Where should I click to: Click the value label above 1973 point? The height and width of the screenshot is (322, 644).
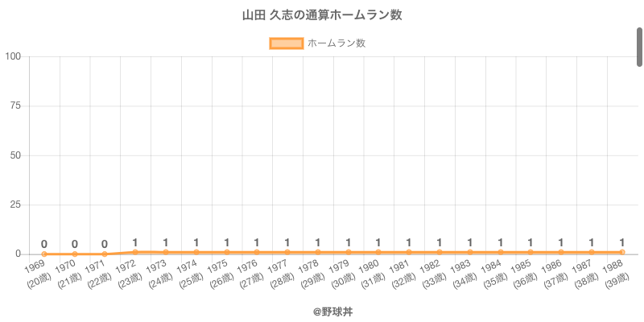(166, 242)
